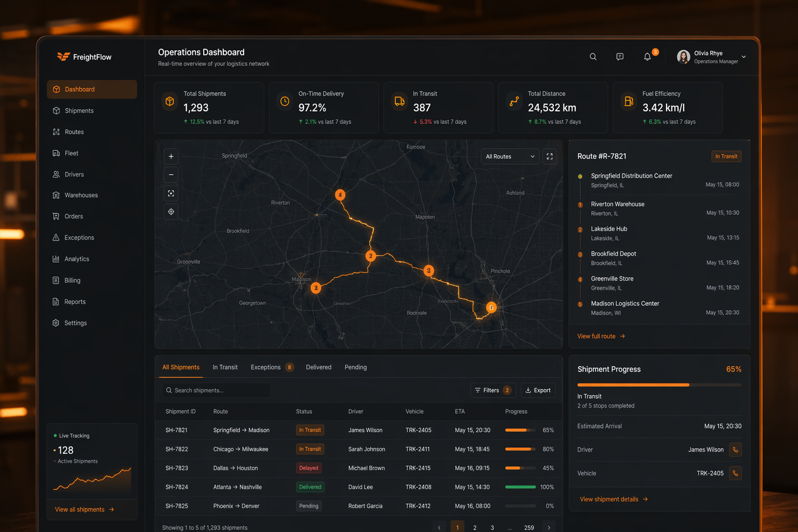The image size is (798, 532).
Task: Switch to Delivered tab
Action: (318, 367)
